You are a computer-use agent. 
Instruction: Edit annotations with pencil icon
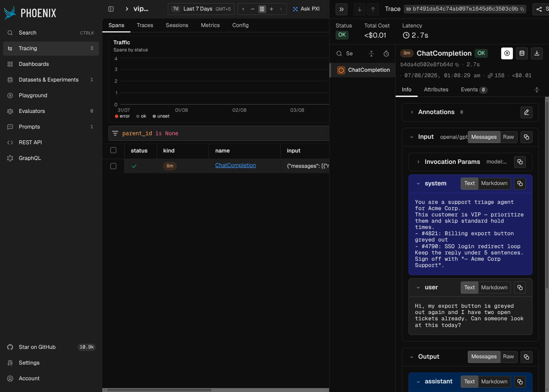(x=527, y=113)
